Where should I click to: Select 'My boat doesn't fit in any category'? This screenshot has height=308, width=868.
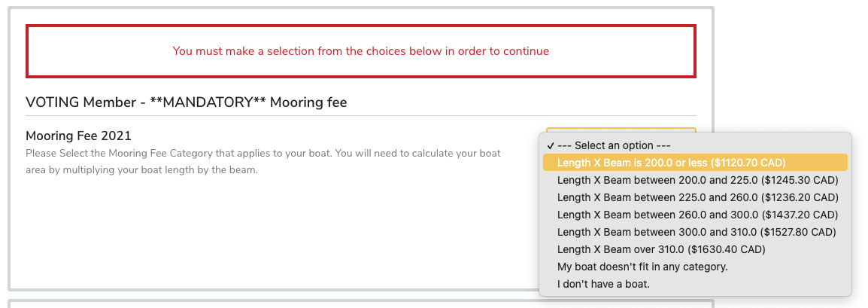(x=642, y=267)
